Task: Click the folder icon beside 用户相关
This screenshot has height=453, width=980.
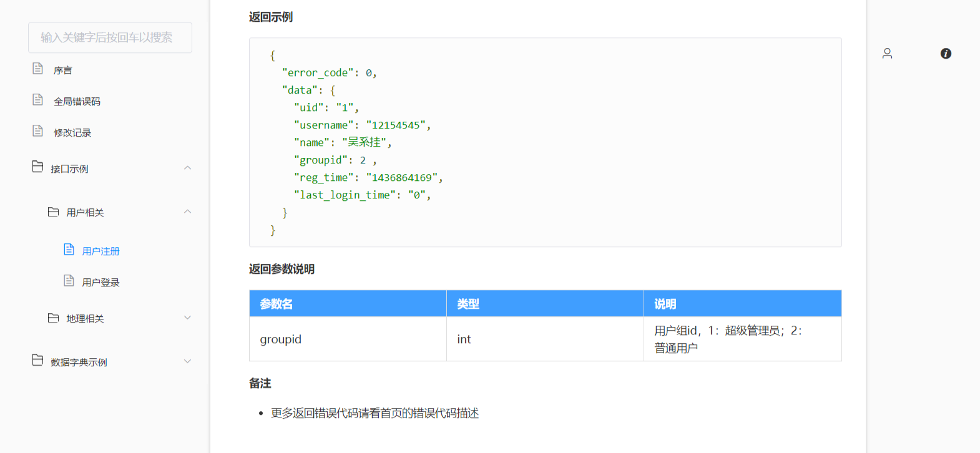Action: [x=54, y=212]
